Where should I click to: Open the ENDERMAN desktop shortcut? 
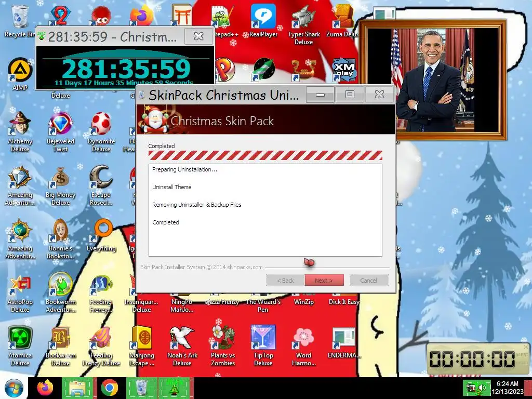344,342
